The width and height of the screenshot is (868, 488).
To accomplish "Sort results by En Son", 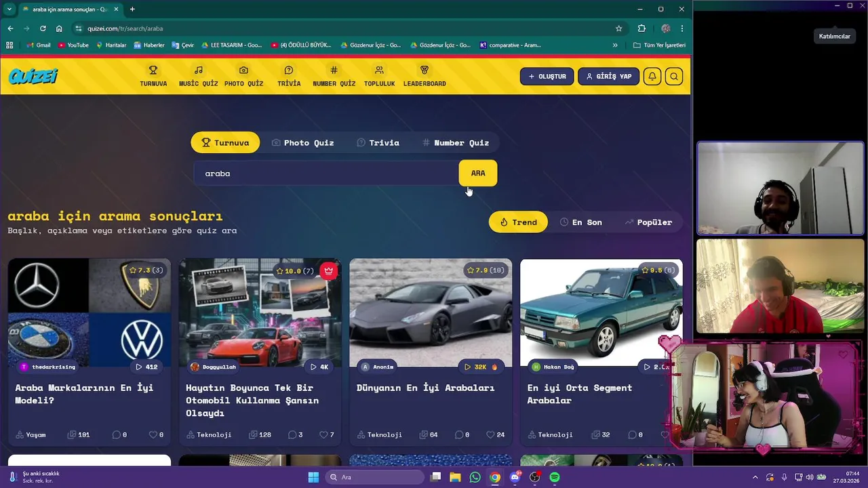I will (x=580, y=222).
